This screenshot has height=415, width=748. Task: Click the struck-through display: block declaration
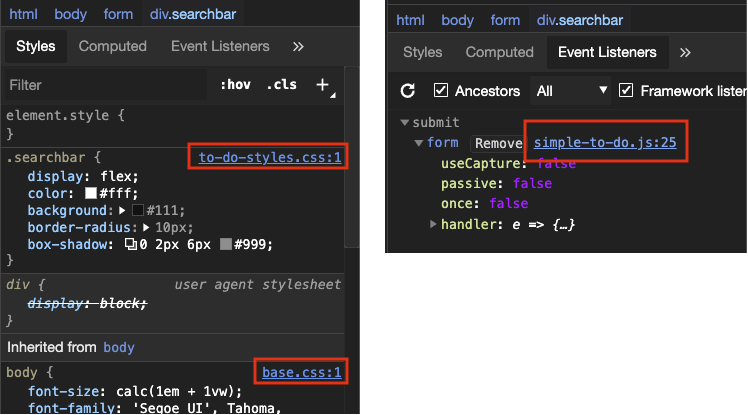pos(87,303)
